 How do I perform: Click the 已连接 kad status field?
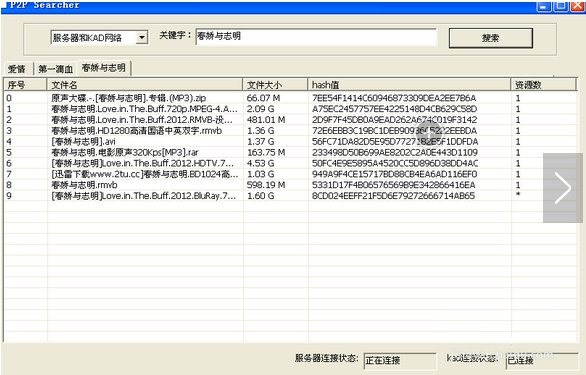point(542,360)
